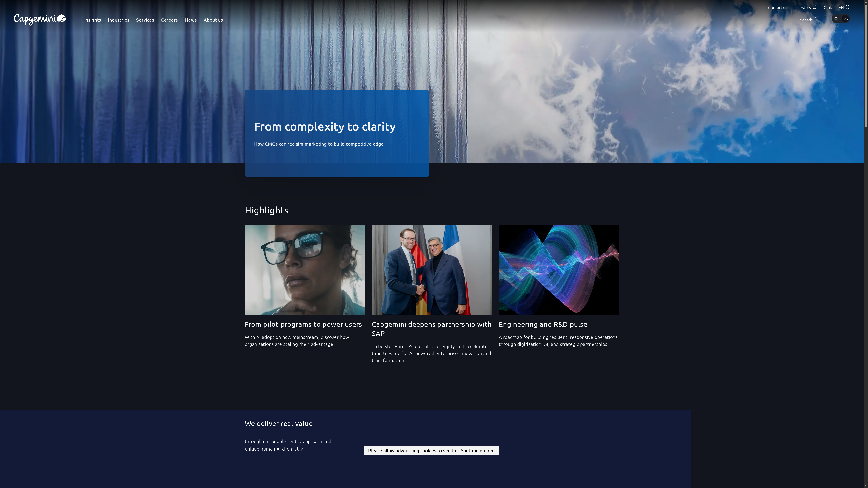Click the roadmap for resilient operations description
This screenshot has height=488, width=868.
coord(558,340)
